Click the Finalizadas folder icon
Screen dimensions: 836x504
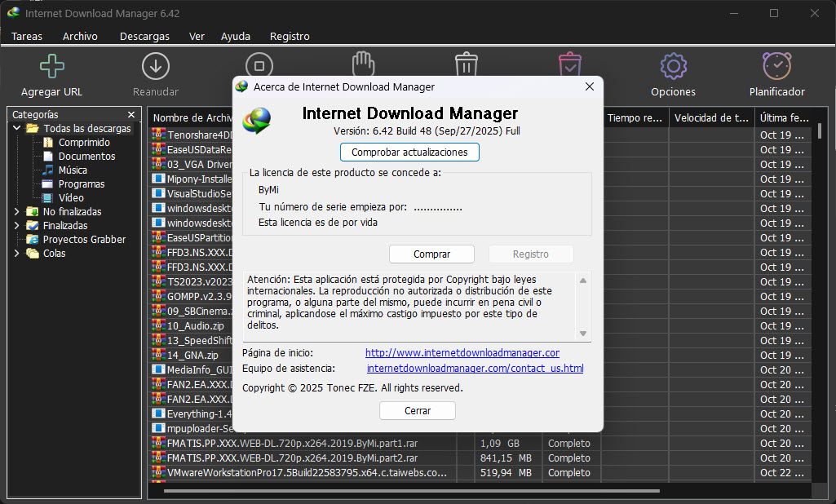tap(33, 226)
